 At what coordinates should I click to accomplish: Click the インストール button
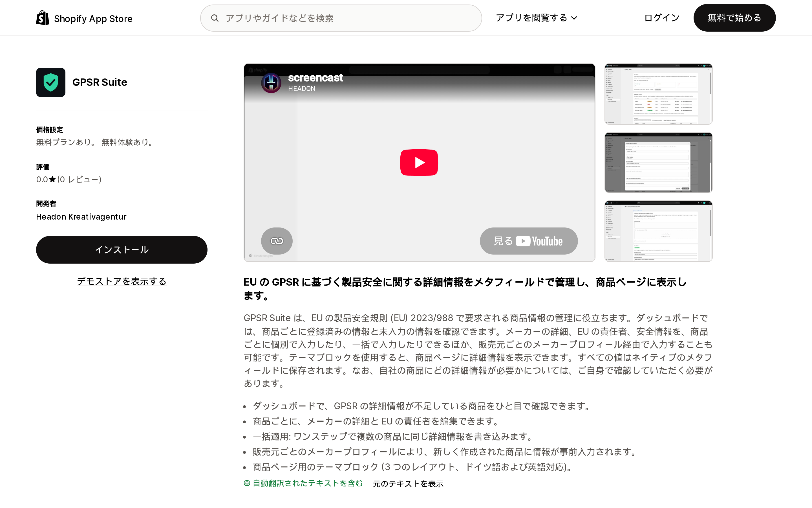coord(122,250)
